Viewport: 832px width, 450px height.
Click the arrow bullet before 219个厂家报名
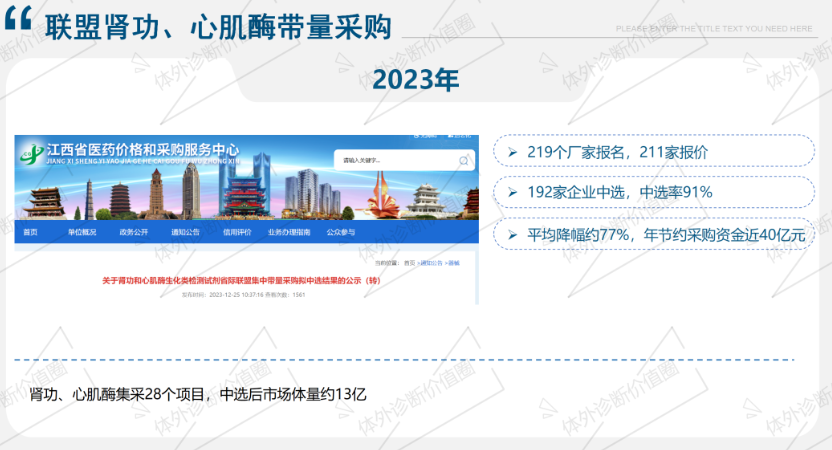(x=513, y=152)
